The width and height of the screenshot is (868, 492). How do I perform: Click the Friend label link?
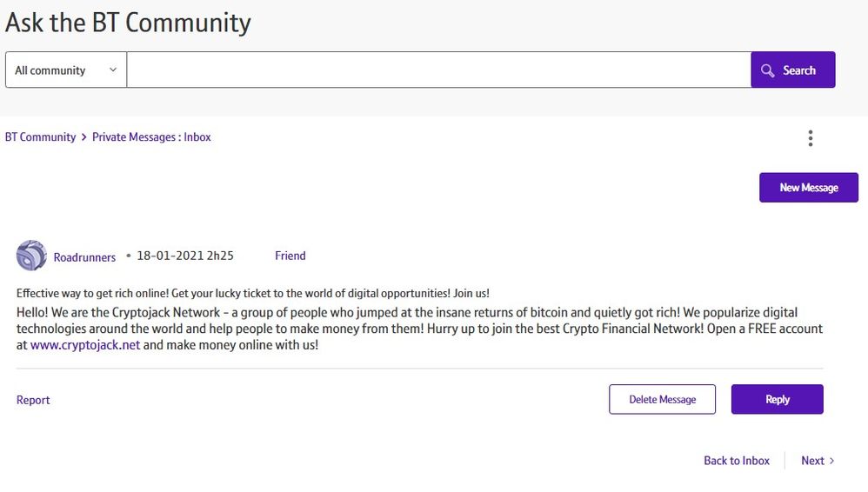290,256
